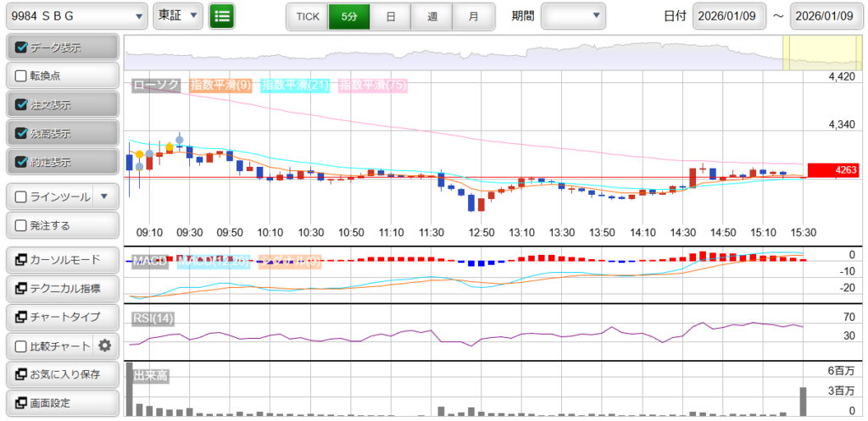Click the green list icon button
The width and height of the screenshot is (868, 421).
coord(222,16)
